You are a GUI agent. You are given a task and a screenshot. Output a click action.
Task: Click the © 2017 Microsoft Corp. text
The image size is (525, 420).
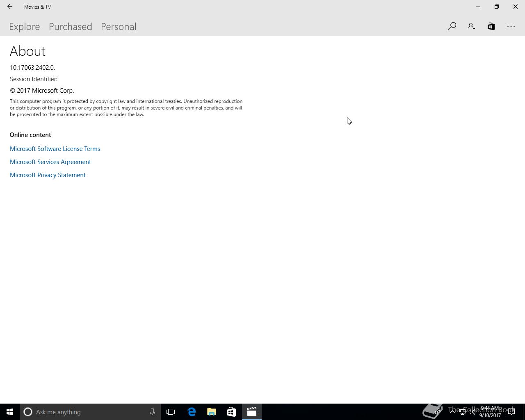pos(42,91)
